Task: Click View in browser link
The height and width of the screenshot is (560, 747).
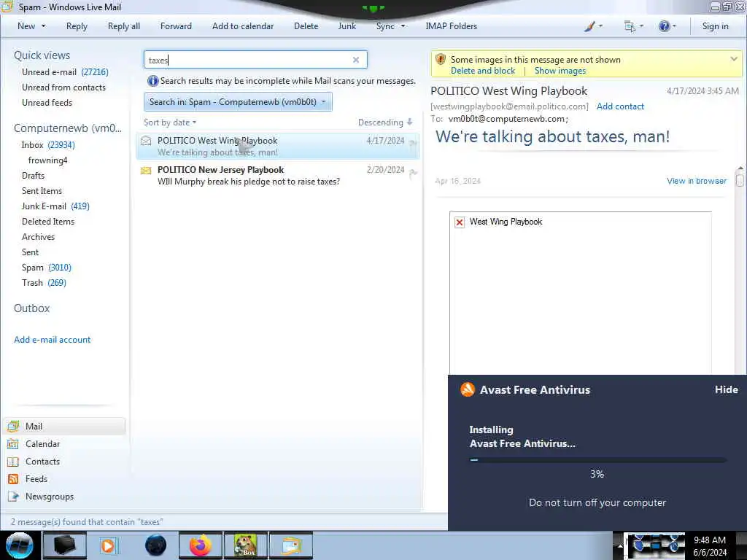Action: click(x=697, y=181)
